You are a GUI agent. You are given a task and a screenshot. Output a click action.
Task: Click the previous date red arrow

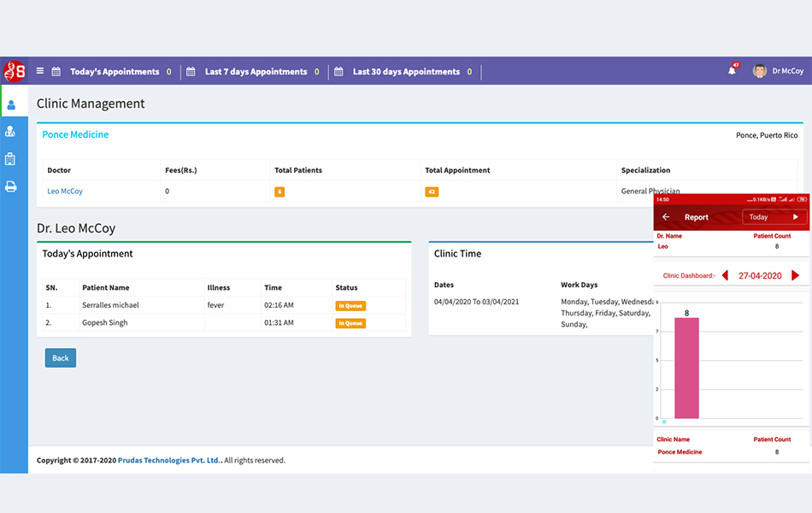pyautogui.click(x=725, y=275)
